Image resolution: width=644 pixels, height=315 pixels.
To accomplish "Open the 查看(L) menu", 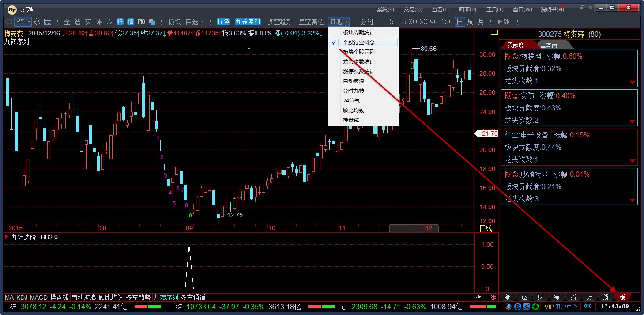I will [x=441, y=10].
